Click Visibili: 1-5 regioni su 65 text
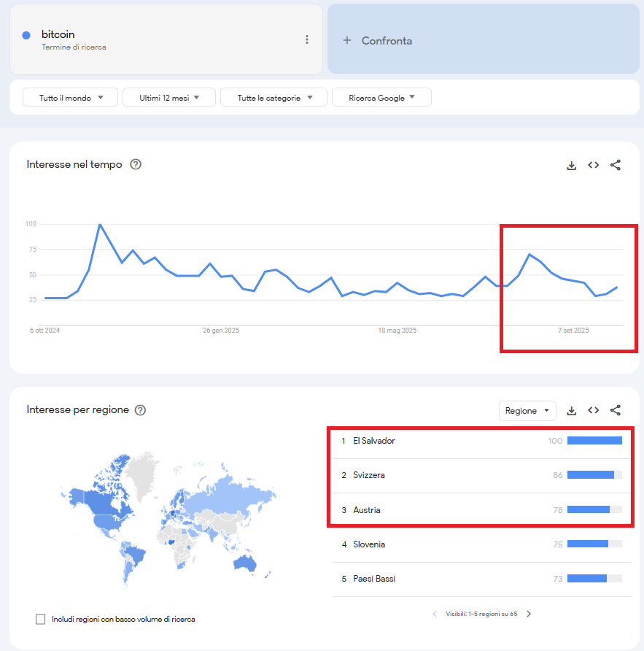 (481, 614)
